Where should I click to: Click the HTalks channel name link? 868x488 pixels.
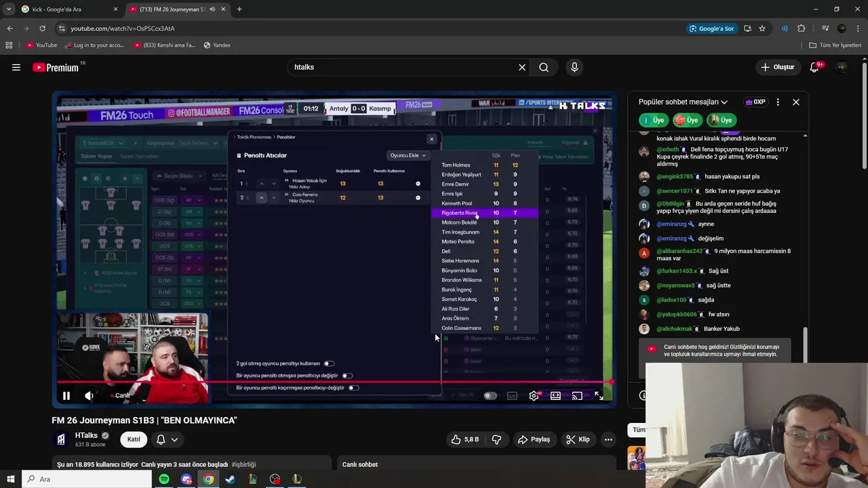pos(86,435)
